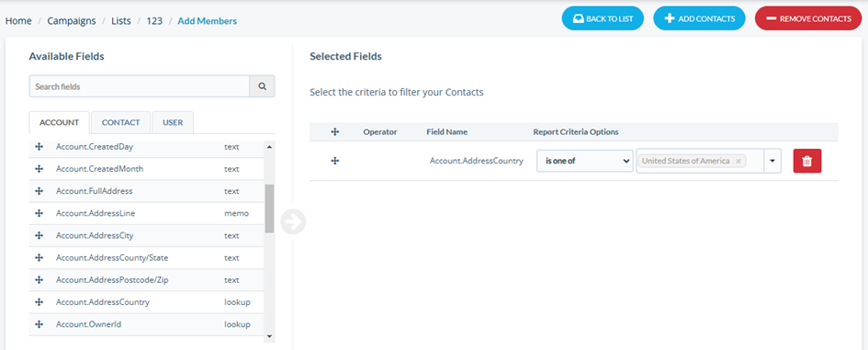868x350 pixels.
Task: Switch to the USER tab
Action: [173, 122]
